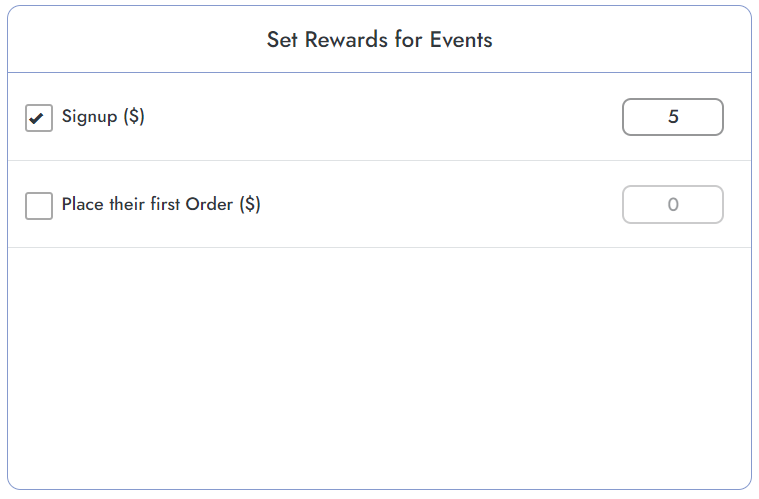Focus the input box showing 5

(x=672, y=117)
